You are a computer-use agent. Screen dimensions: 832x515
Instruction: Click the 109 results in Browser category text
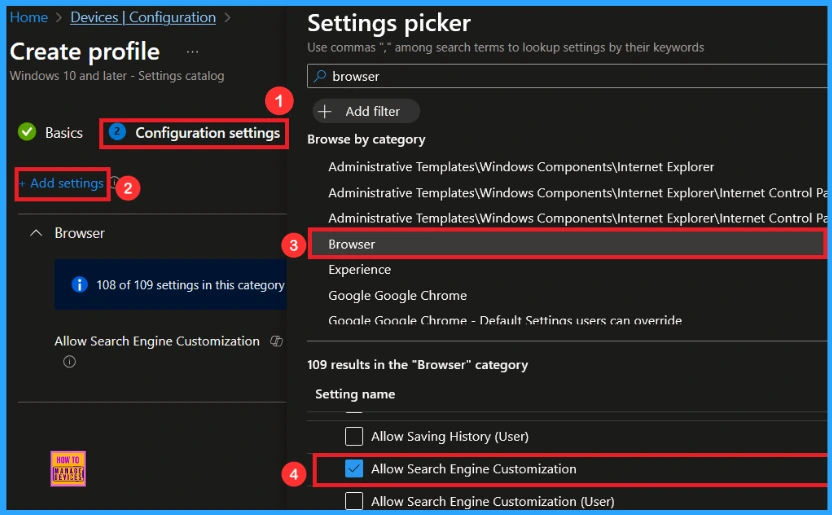point(417,365)
